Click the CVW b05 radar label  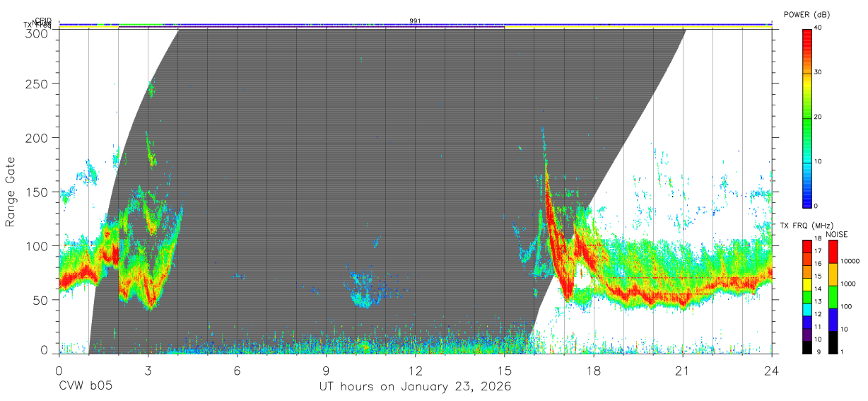[x=86, y=386]
